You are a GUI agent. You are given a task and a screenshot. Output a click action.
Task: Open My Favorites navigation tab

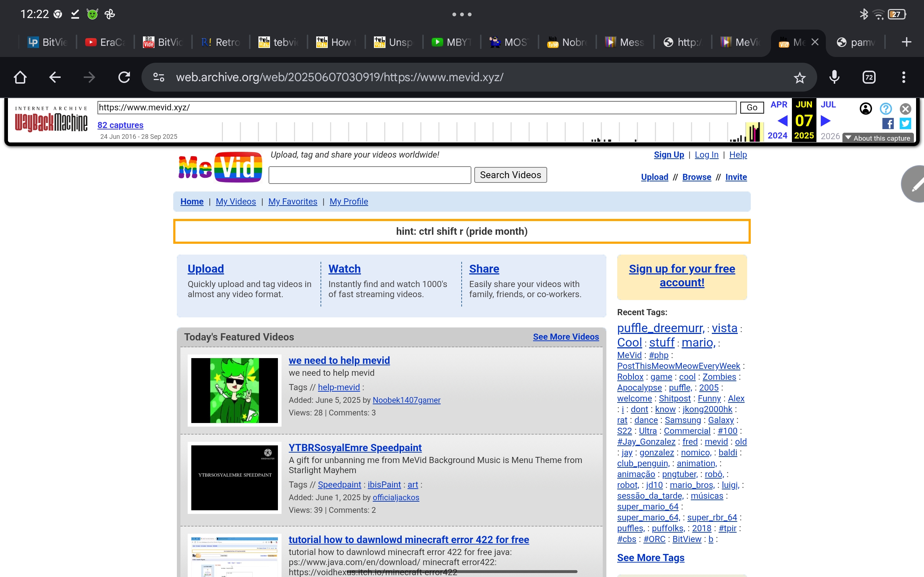(292, 202)
